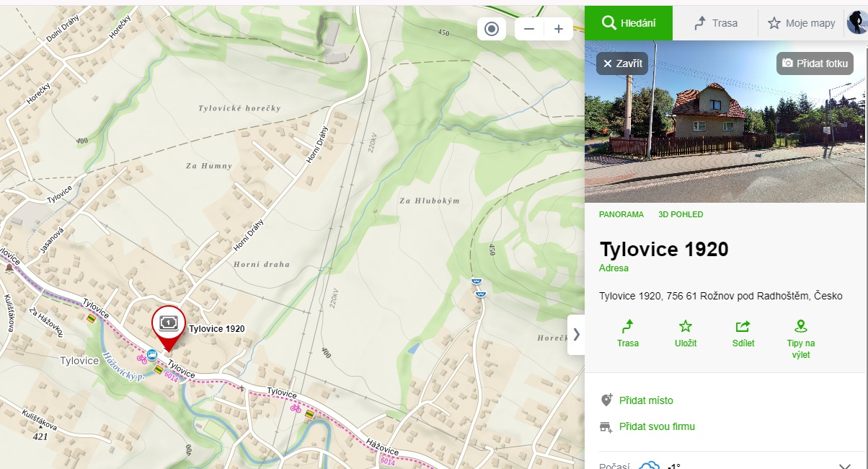Click the geolocation target button
This screenshot has height=469, width=868.
coord(492,29)
